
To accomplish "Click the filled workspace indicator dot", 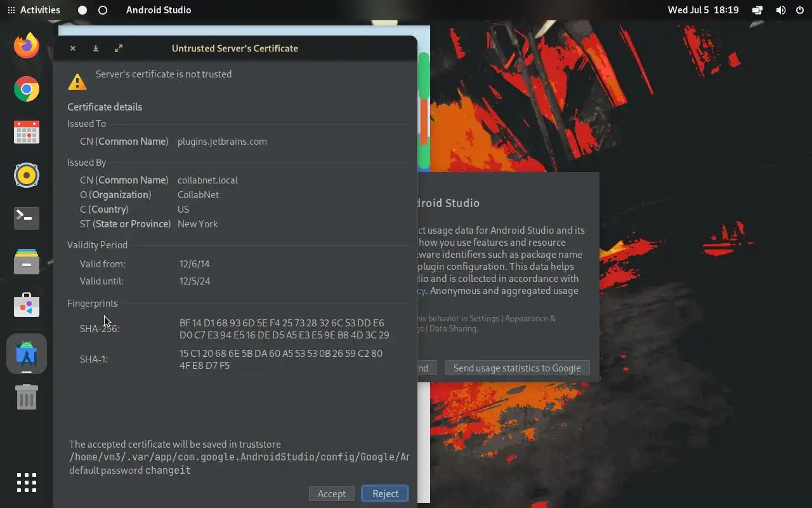I will (x=82, y=10).
